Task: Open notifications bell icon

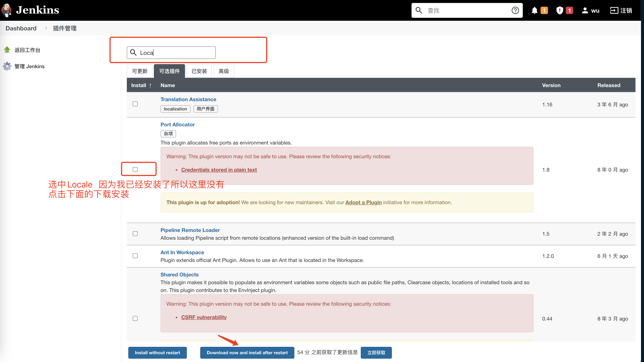Action: point(534,10)
